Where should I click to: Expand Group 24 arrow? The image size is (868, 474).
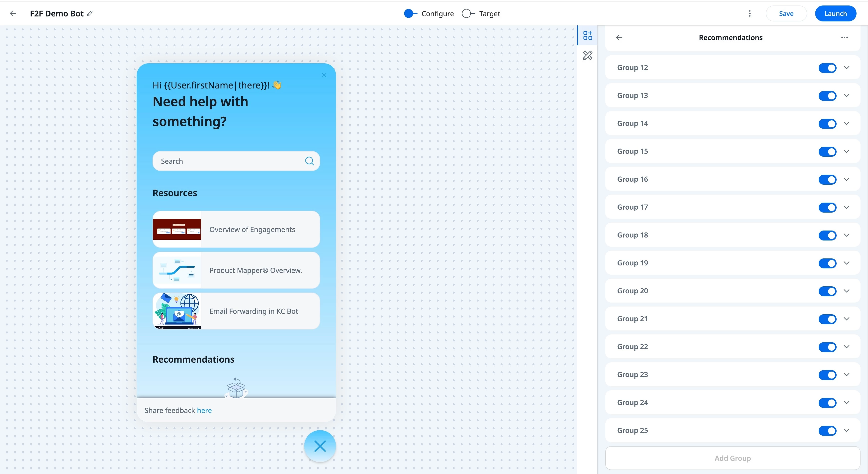click(x=847, y=402)
